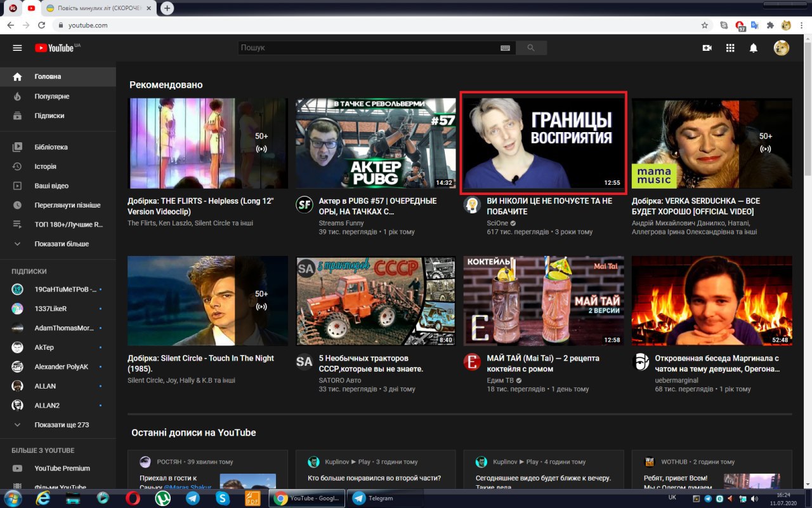Image resolution: width=812 pixels, height=508 pixels.
Task: Focus the Пошук search field
Action: (x=368, y=48)
